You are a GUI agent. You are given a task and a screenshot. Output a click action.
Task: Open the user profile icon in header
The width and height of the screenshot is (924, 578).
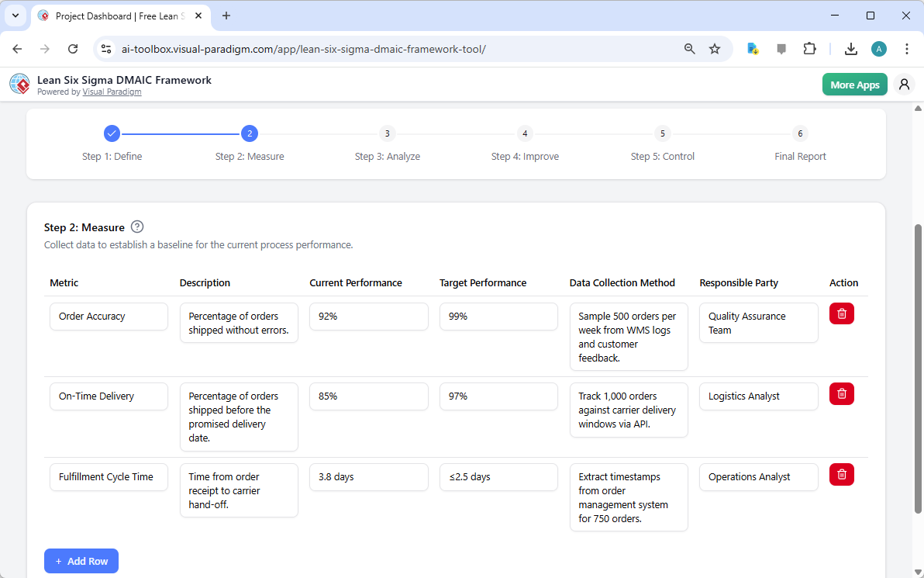coord(904,84)
